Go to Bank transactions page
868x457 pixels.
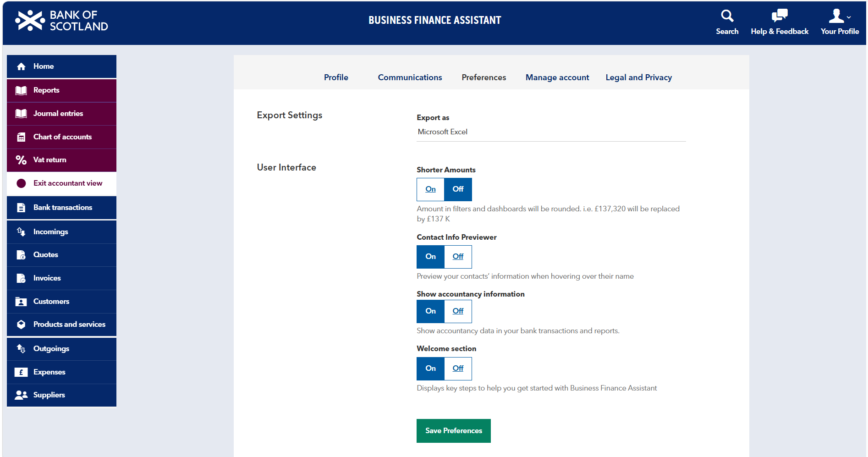click(61, 208)
